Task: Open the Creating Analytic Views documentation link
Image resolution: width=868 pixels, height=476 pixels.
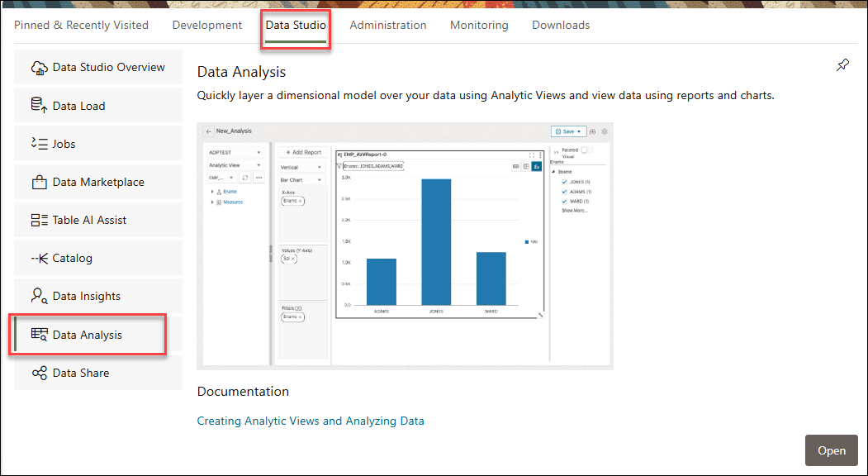Action: [311, 421]
